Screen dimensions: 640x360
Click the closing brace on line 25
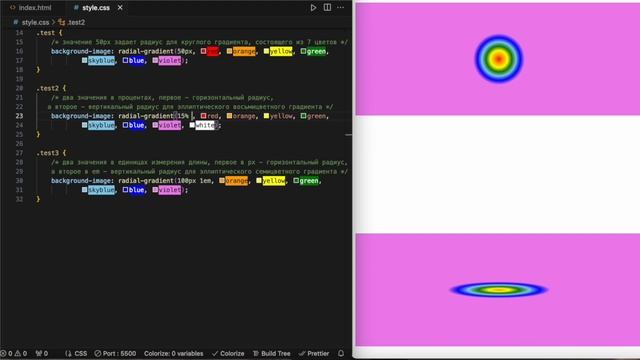point(38,134)
